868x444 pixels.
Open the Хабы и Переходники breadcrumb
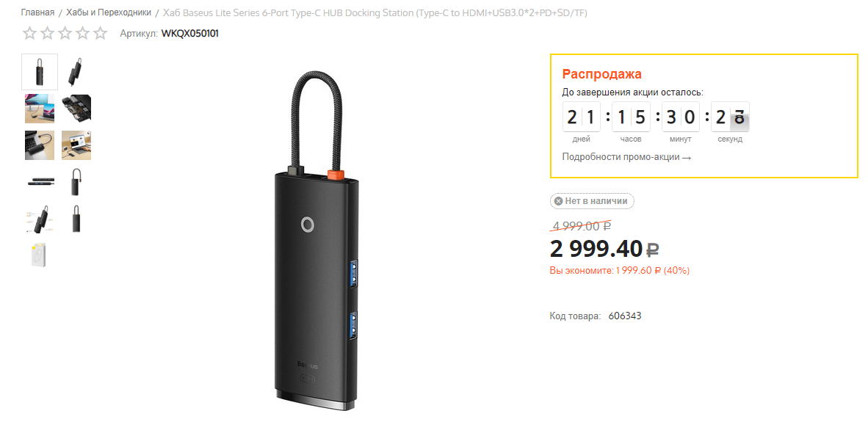click(109, 12)
